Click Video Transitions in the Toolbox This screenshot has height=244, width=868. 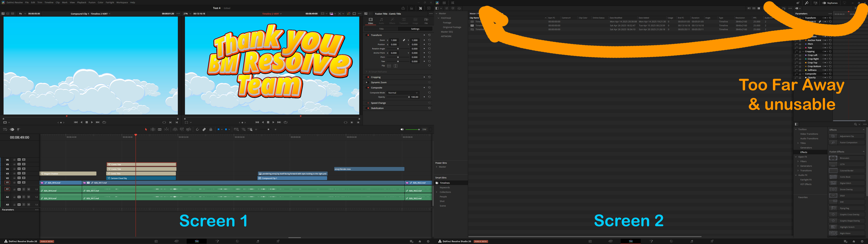809,134
